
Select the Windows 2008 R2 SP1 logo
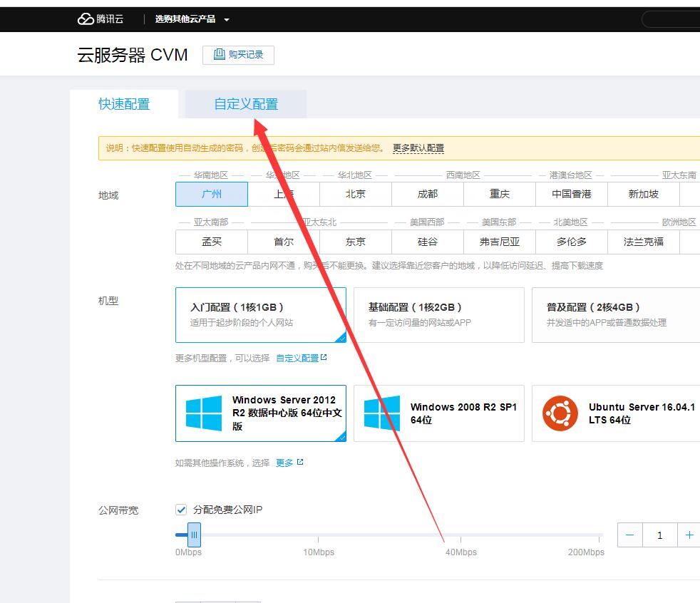381,413
